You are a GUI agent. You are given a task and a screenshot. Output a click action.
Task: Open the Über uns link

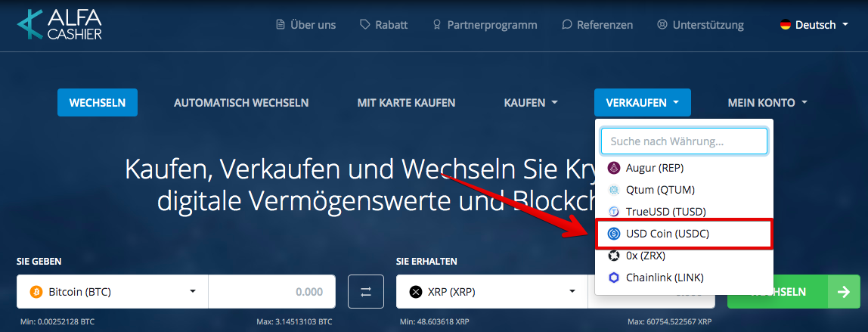(x=305, y=25)
